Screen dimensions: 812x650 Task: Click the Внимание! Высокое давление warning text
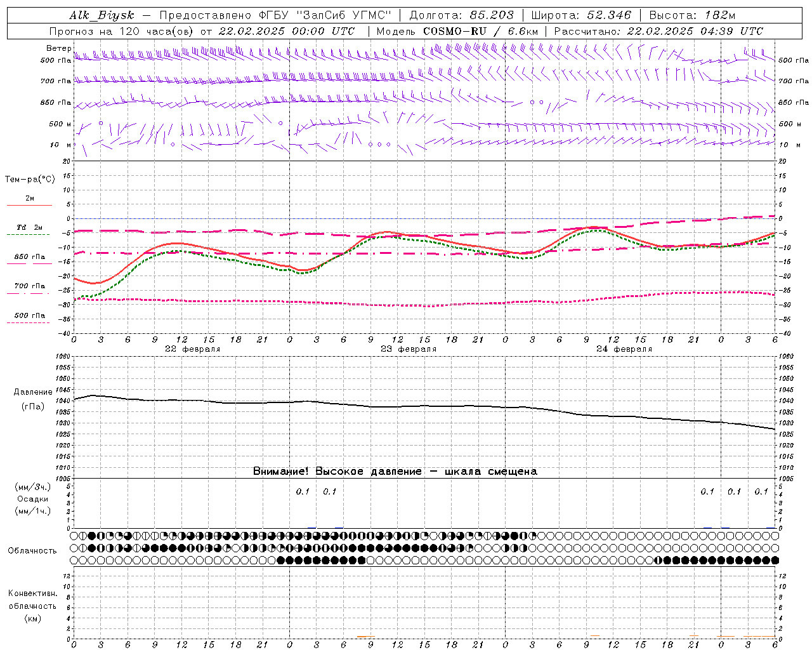coord(395,471)
